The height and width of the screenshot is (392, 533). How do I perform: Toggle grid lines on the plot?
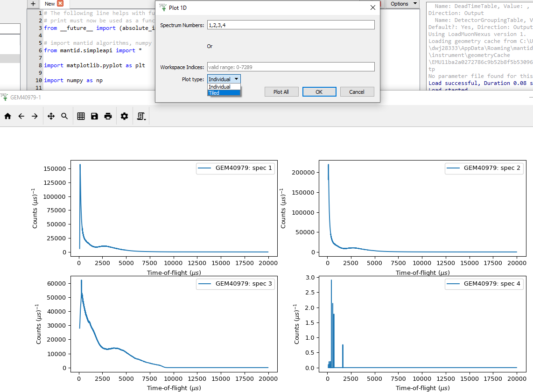(x=81, y=116)
